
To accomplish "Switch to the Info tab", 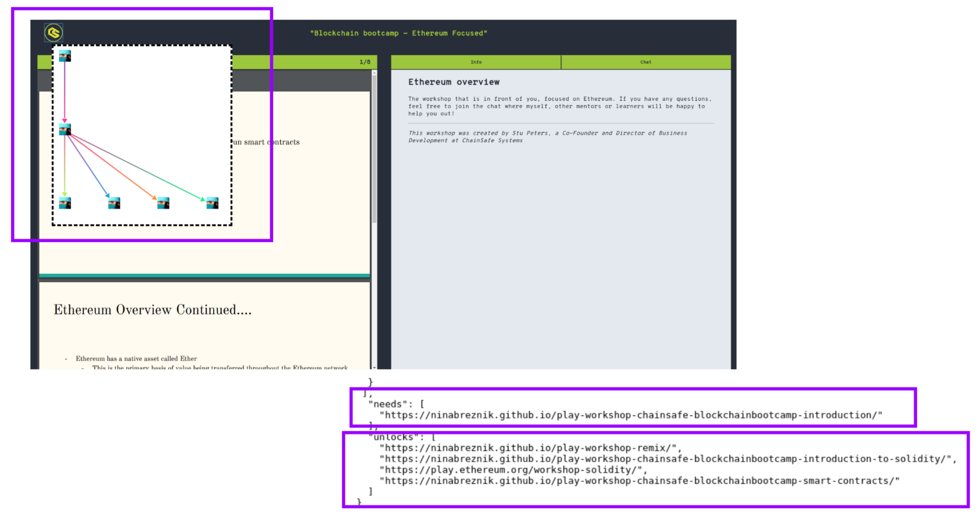I will coord(475,62).
